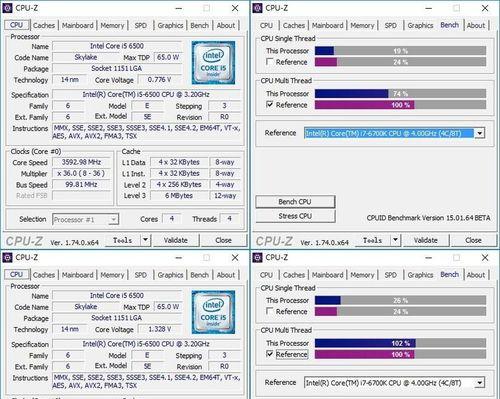The height and width of the screenshot is (399, 500).
Task: Expand the Tools dropdown arrow in the top-right window
Action: click(x=395, y=240)
